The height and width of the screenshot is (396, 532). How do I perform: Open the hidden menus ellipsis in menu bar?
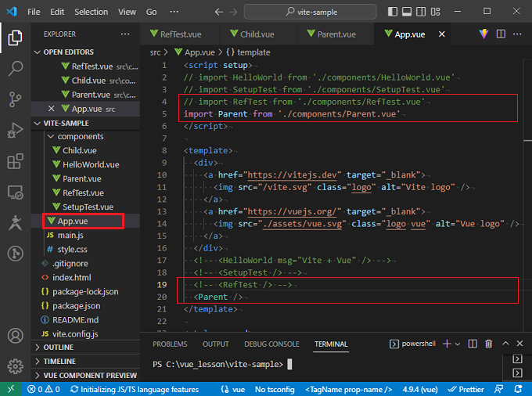(x=174, y=12)
